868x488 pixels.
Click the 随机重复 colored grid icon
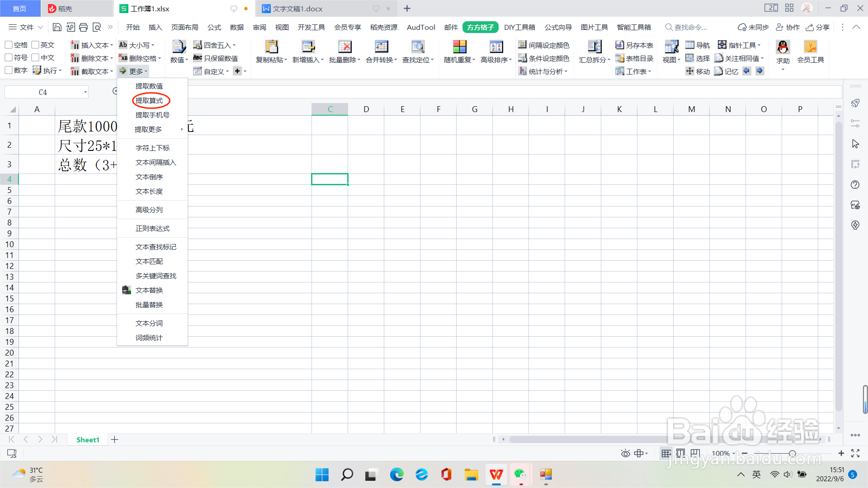pyautogui.click(x=459, y=47)
